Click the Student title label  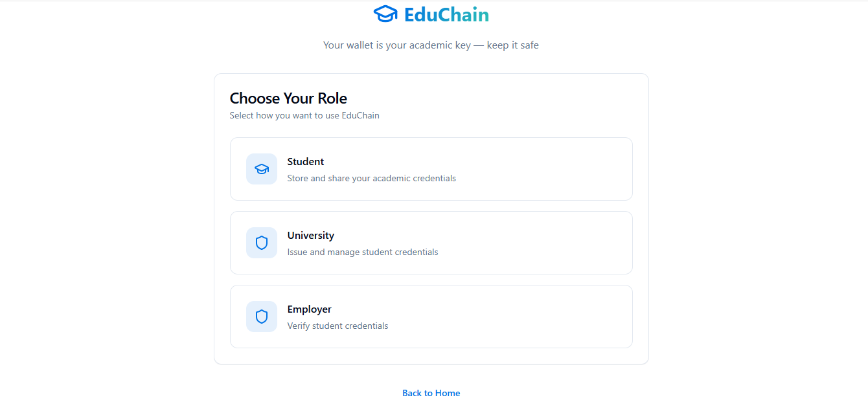click(x=306, y=162)
